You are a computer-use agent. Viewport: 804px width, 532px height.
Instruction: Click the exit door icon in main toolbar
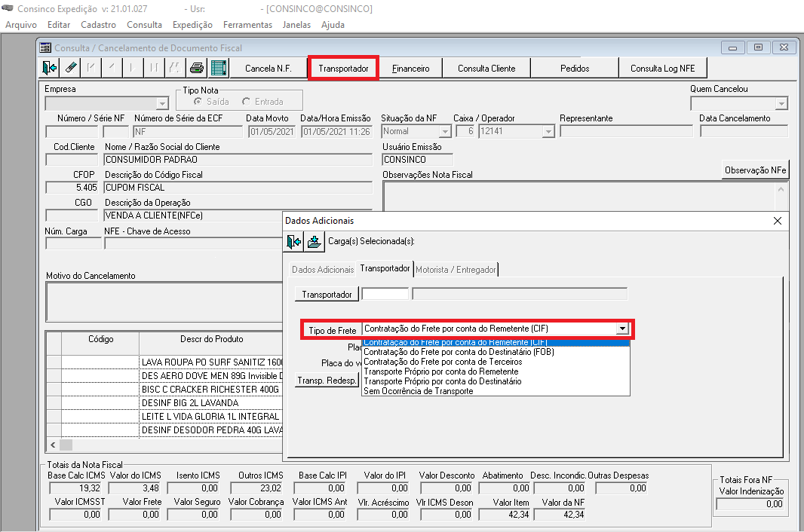pyautogui.click(x=50, y=68)
